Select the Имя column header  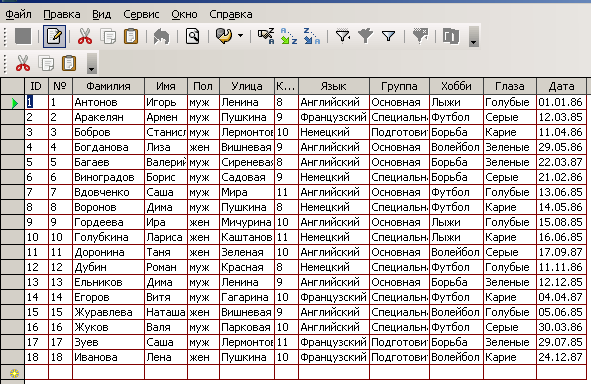click(x=166, y=86)
